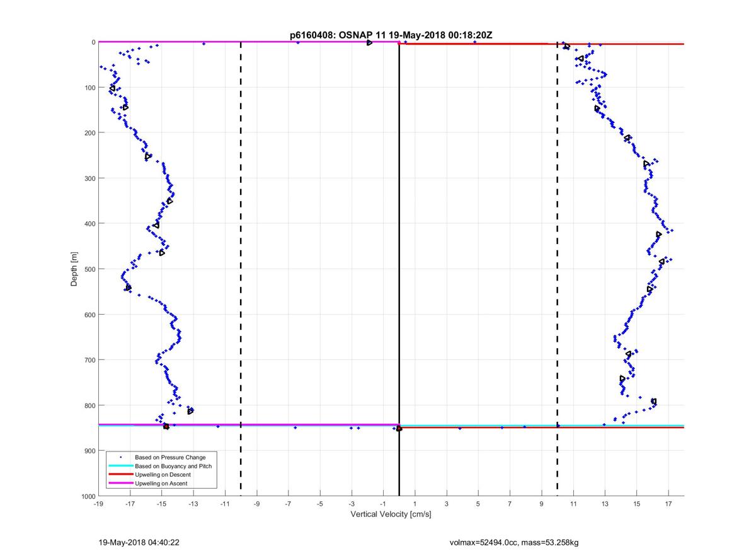Click x-axis tick label "-13"

[193, 504]
